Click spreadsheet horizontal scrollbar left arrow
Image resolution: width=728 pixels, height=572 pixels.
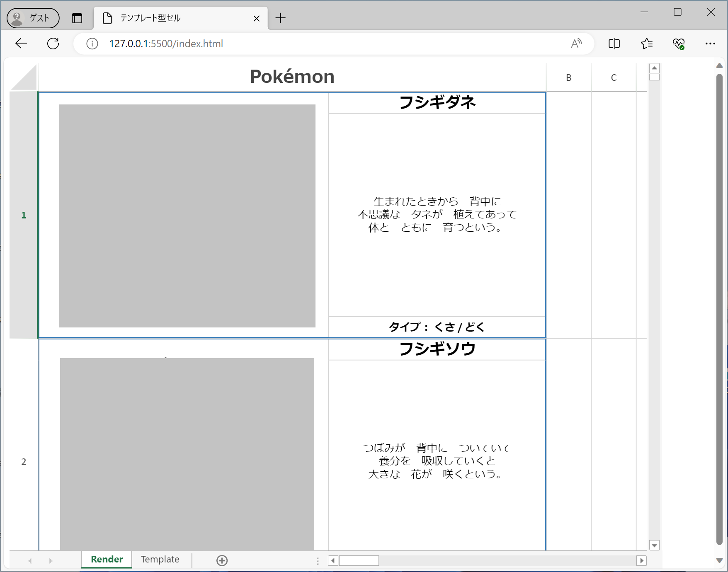pos(333,561)
